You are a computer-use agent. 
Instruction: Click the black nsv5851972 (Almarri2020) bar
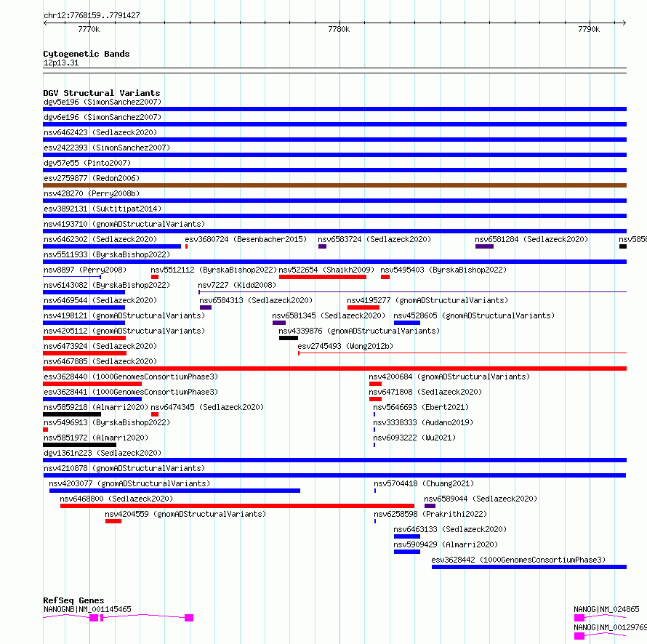point(80,445)
